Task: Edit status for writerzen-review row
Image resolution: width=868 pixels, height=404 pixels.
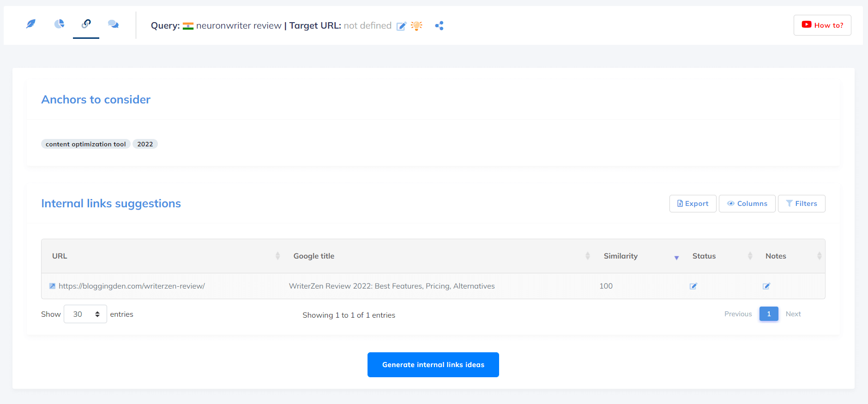Action: (x=693, y=286)
